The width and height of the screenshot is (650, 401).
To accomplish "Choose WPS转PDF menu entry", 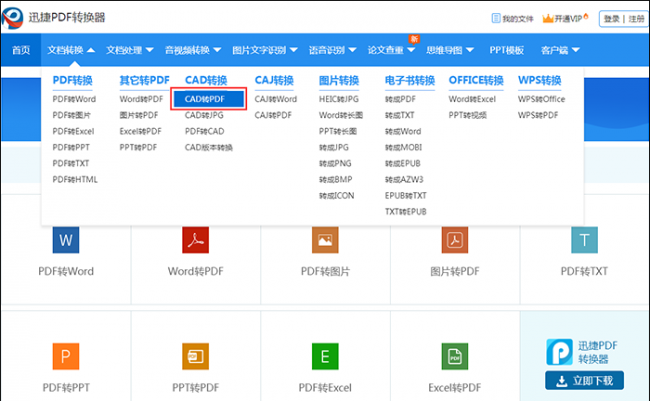I will (x=538, y=115).
